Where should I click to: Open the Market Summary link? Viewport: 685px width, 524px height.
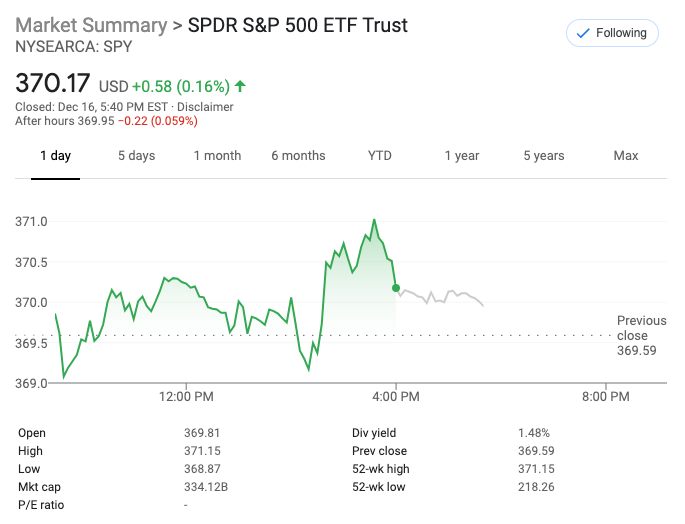point(91,25)
